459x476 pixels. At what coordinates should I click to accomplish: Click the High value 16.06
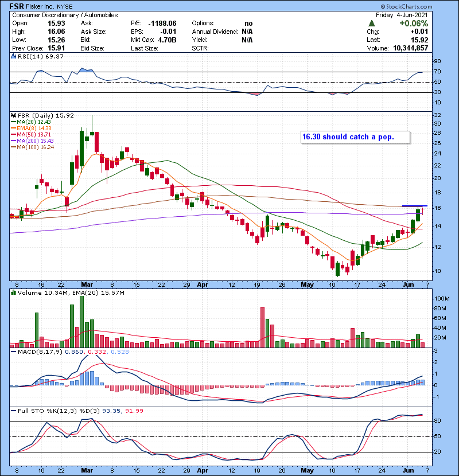56,32
